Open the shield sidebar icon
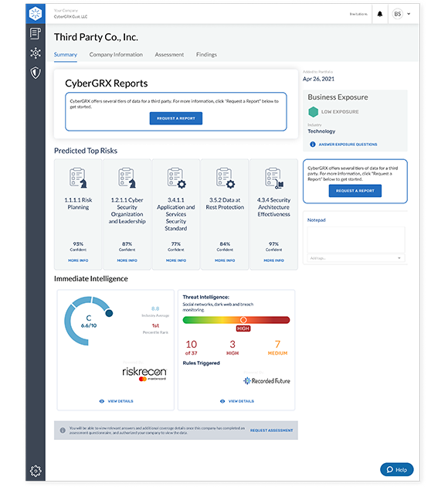The image size is (448, 487). point(36,73)
